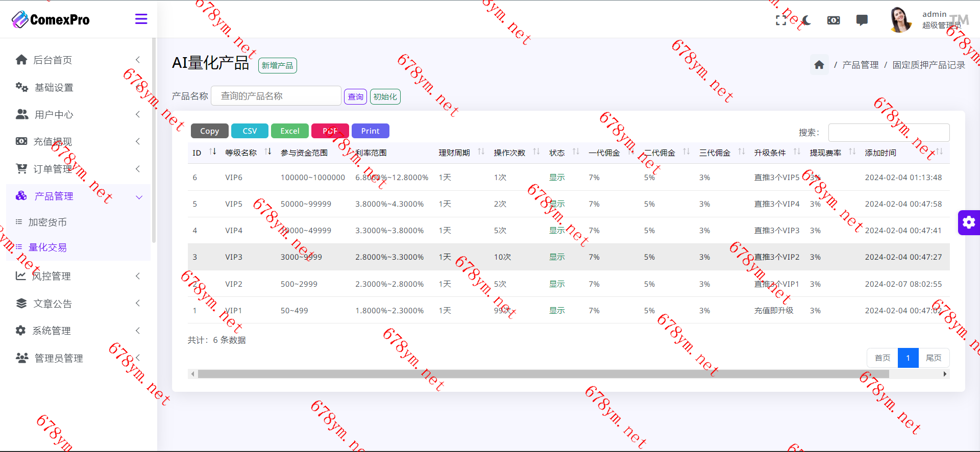Open the floating settings gear panel

(968, 222)
